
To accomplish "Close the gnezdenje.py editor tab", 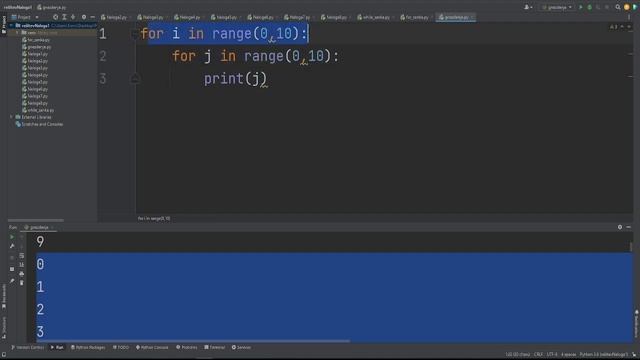I will pos(473,17).
